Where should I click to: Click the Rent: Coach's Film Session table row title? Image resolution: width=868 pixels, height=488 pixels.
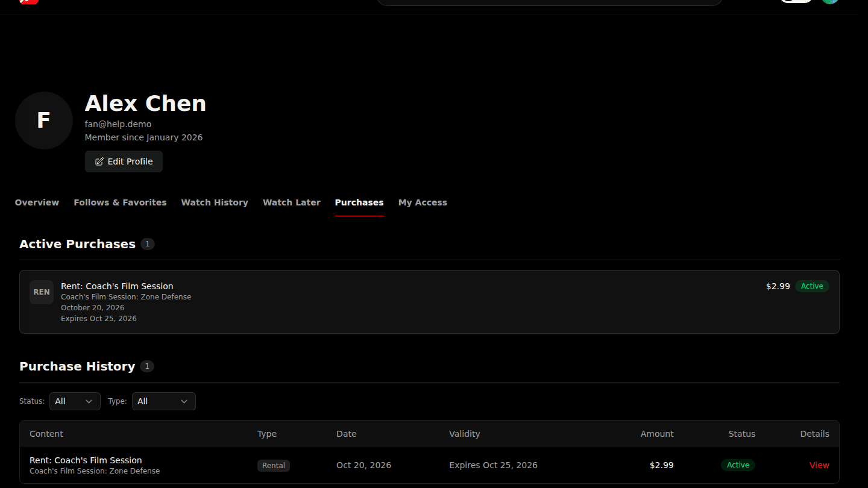tap(86, 460)
